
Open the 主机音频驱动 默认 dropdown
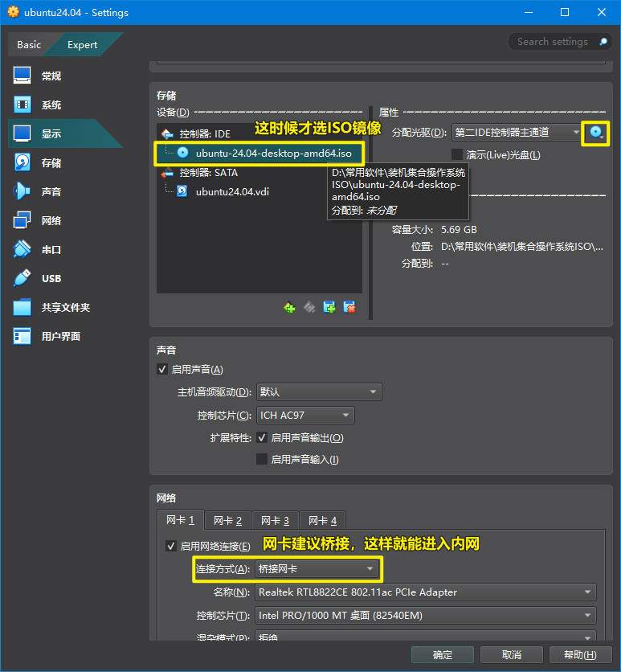pyautogui.click(x=319, y=392)
